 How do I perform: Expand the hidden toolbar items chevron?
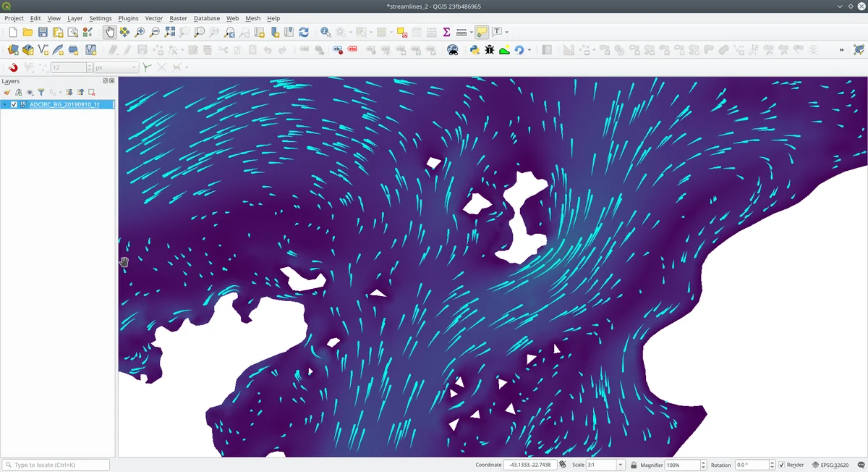(841, 50)
